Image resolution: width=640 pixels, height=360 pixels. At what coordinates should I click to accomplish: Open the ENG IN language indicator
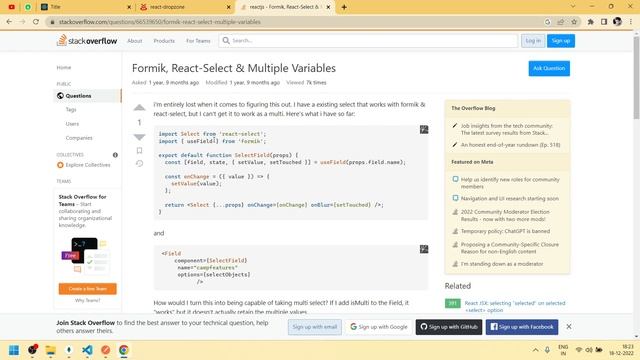563,350
